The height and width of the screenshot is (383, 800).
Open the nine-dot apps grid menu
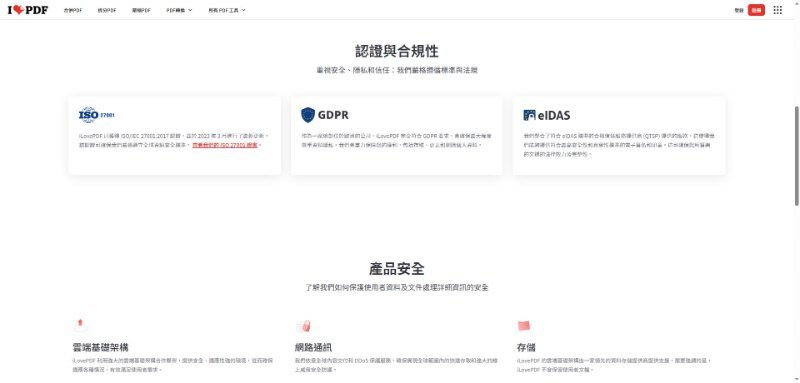(778, 10)
